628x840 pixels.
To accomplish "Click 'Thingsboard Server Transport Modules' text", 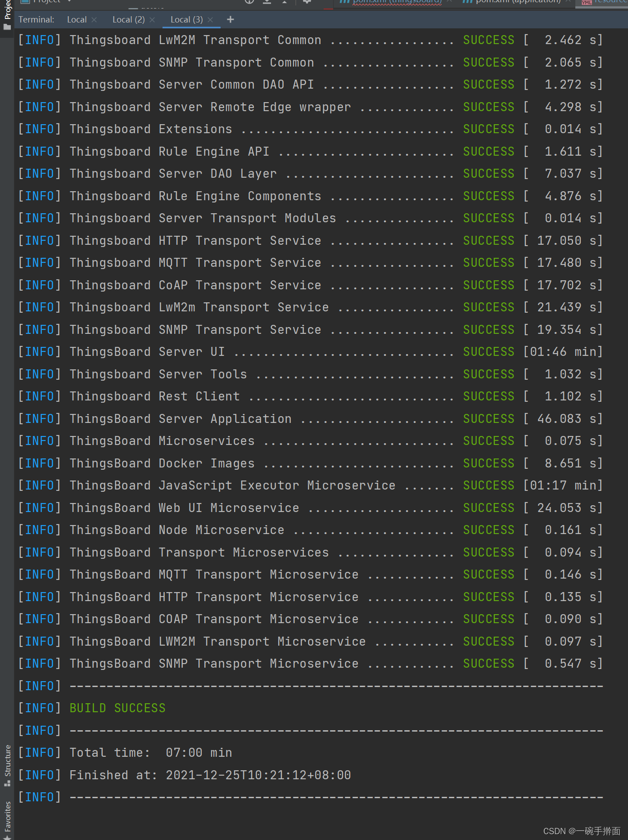I will click(203, 218).
